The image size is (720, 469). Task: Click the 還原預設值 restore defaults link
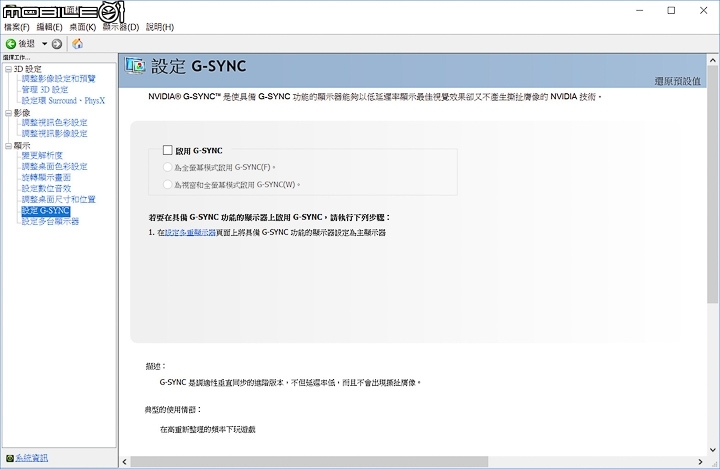pos(678,81)
